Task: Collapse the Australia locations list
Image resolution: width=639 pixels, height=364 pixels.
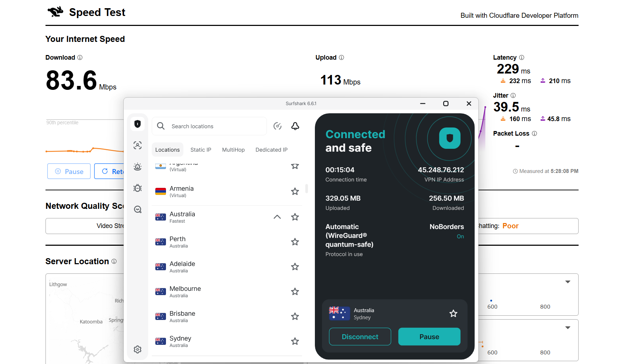Action: [x=277, y=217]
